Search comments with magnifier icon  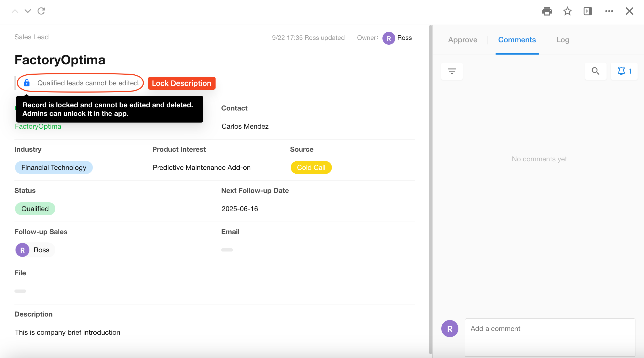[595, 71]
